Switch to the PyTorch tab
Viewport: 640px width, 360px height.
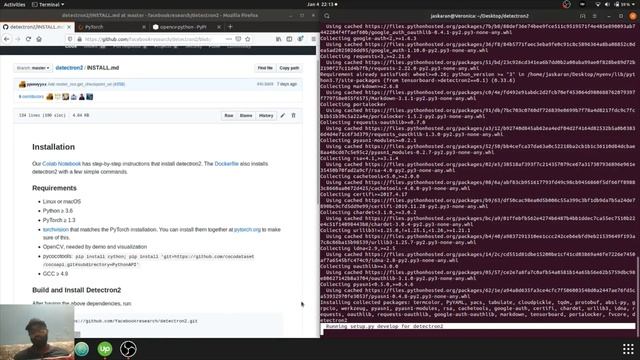111,27
